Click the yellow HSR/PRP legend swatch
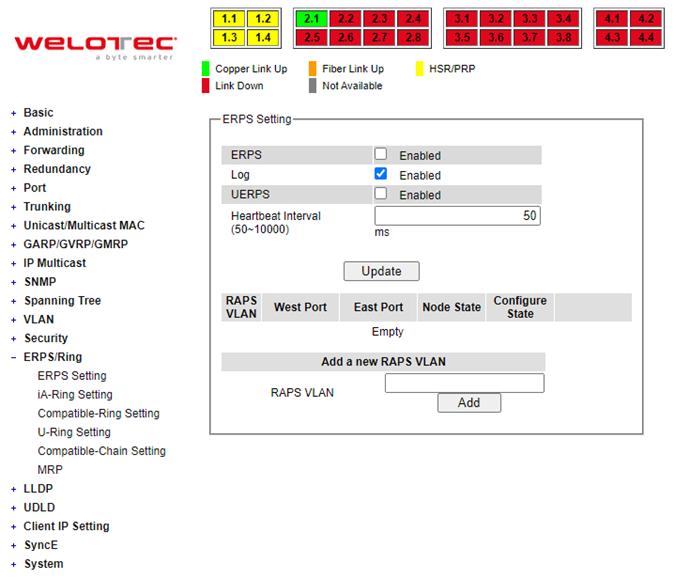This screenshot has height=580, width=675. coord(419,69)
